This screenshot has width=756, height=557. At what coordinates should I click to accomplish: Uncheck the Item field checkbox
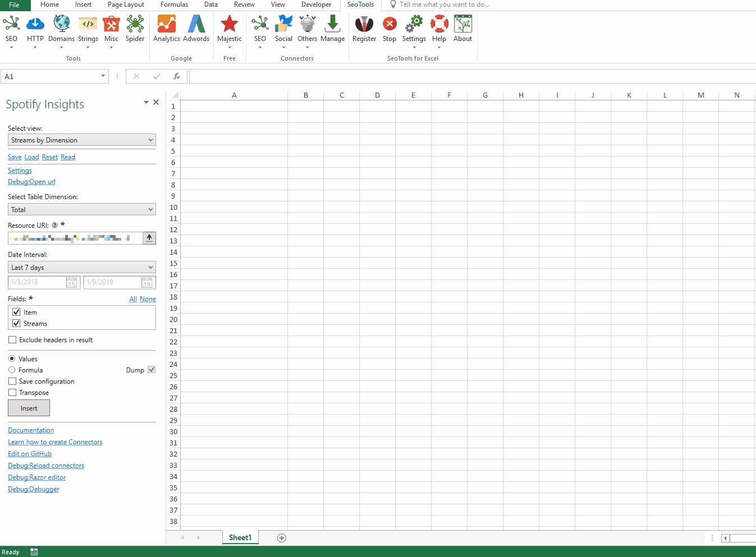pyautogui.click(x=16, y=312)
